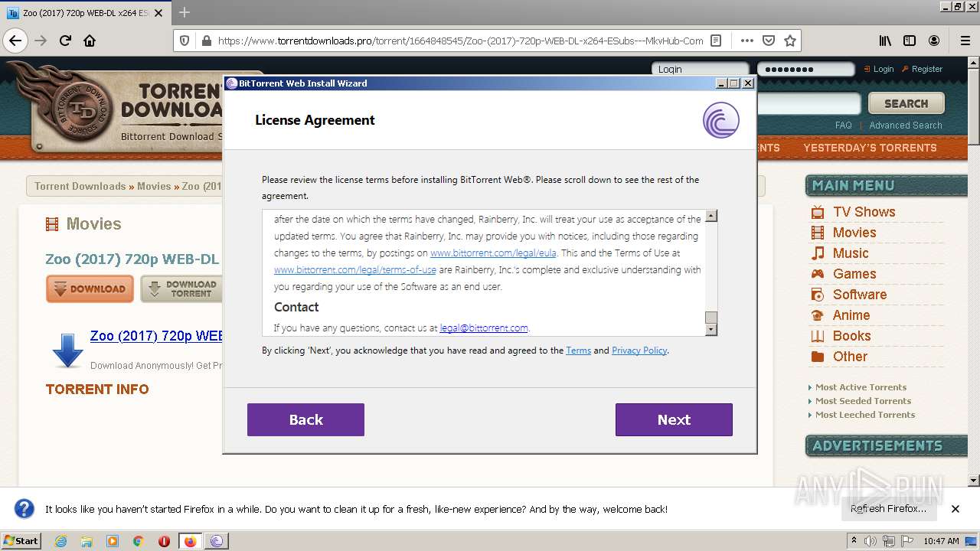
Task: Click the Refresh Firefox… button
Action: [x=888, y=509]
